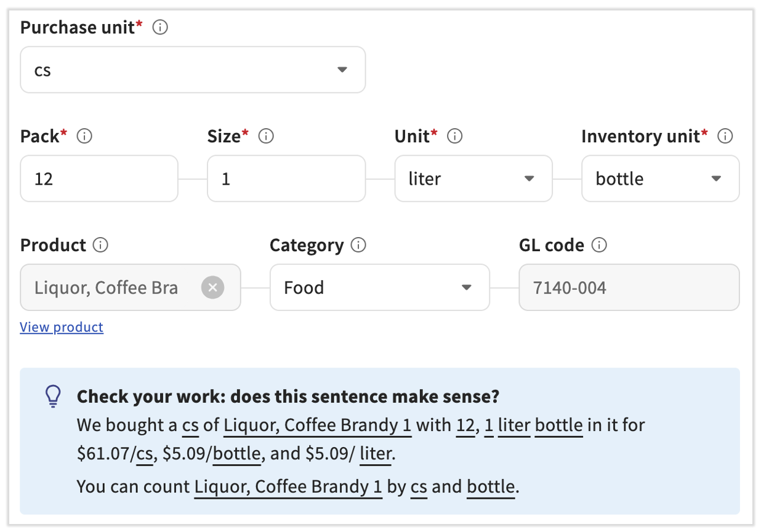Open the Purchase unit dropdown showing cs
Viewport: 761px width, 532px height.
click(193, 70)
